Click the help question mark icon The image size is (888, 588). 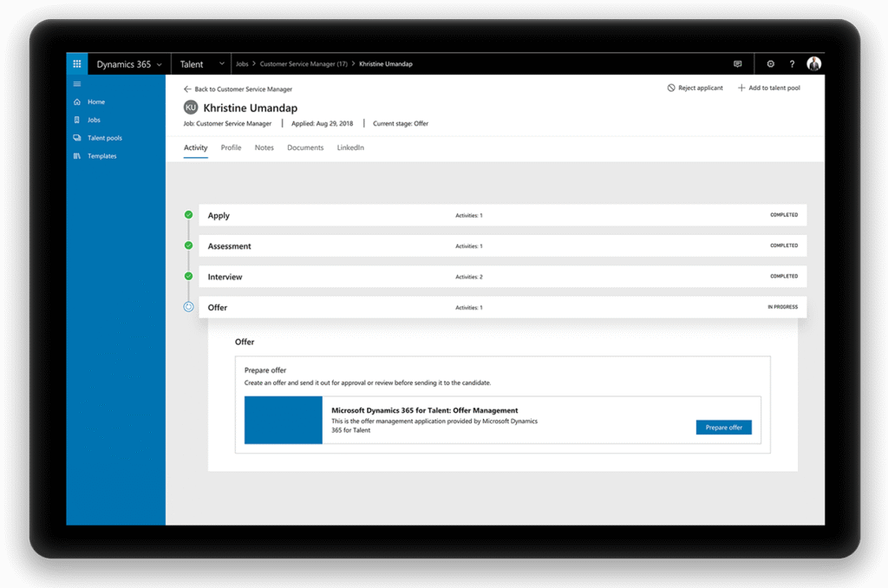[792, 64]
